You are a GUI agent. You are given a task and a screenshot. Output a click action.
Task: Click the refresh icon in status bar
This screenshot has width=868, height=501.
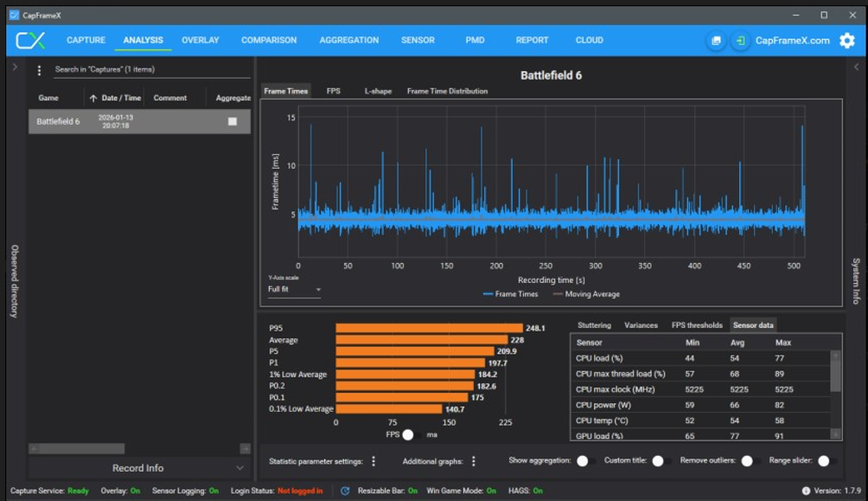pyautogui.click(x=345, y=491)
